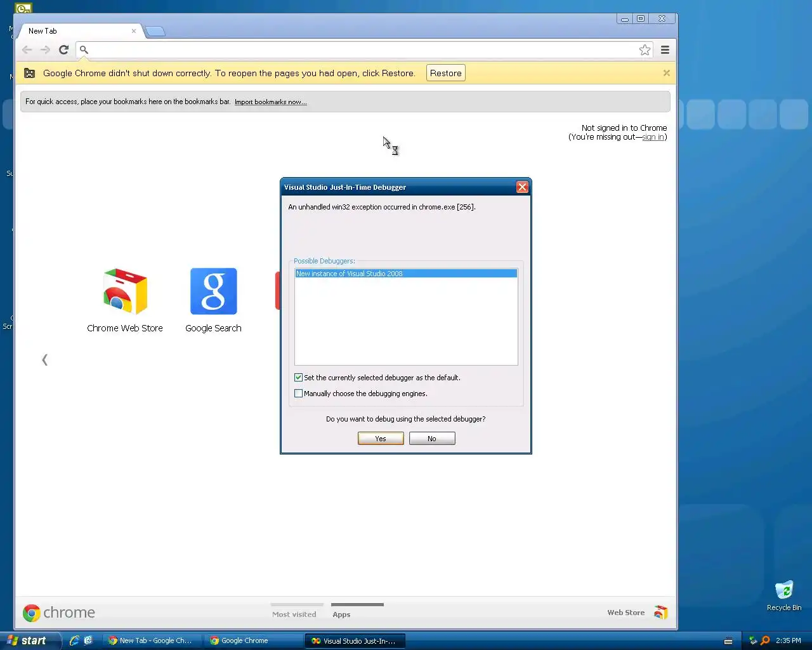Close the Just-In-Time Debugger dialog

pyautogui.click(x=522, y=187)
